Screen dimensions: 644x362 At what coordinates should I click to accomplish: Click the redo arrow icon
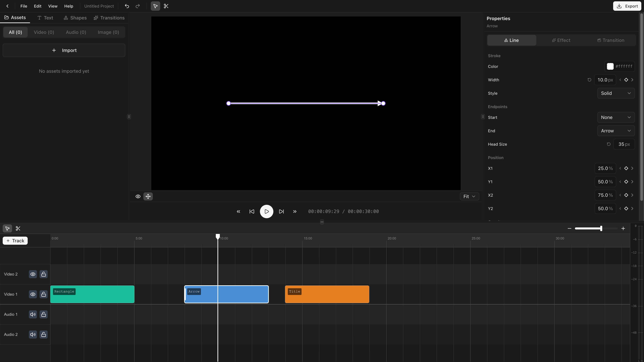point(138,6)
